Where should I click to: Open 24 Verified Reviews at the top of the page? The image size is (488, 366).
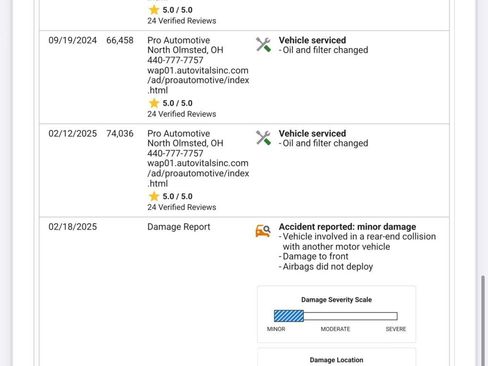[x=182, y=21]
